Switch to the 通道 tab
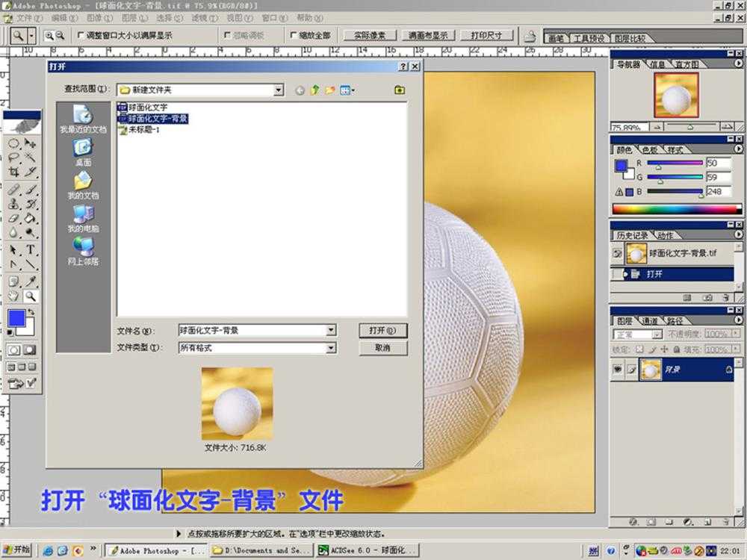This screenshot has height=560, width=747. [x=650, y=321]
